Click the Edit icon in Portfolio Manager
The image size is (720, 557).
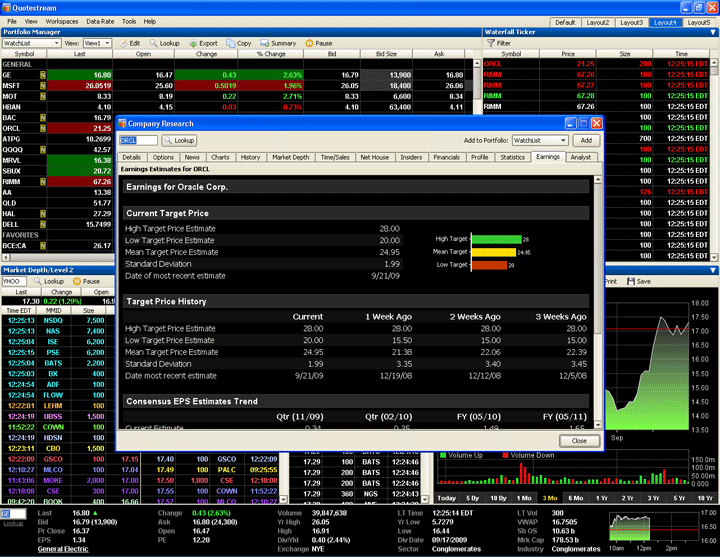tap(124, 44)
